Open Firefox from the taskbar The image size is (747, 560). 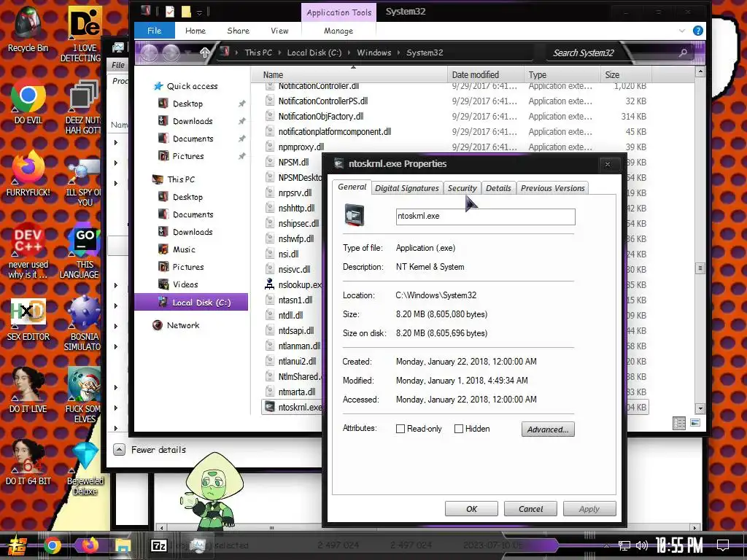(90, 545)
